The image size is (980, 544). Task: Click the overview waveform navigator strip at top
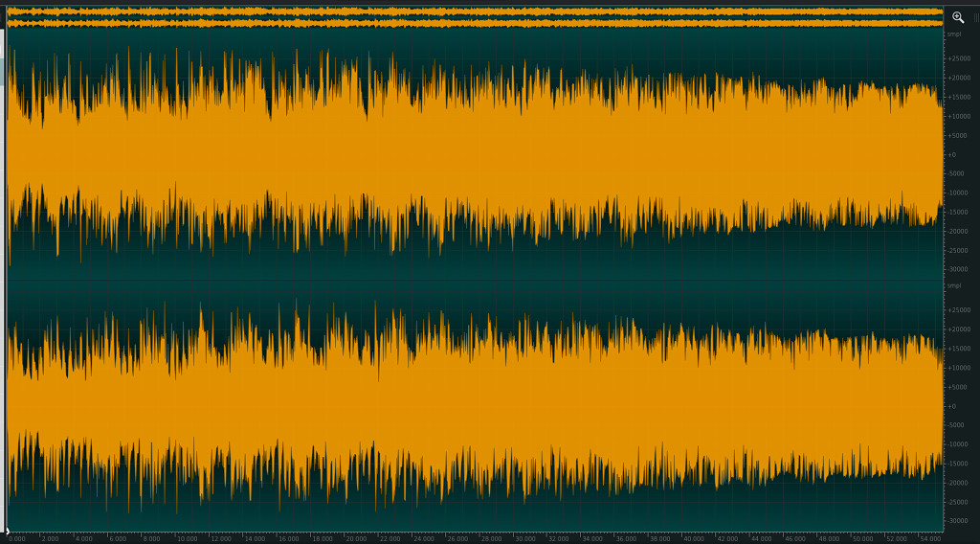click(475, 17)
